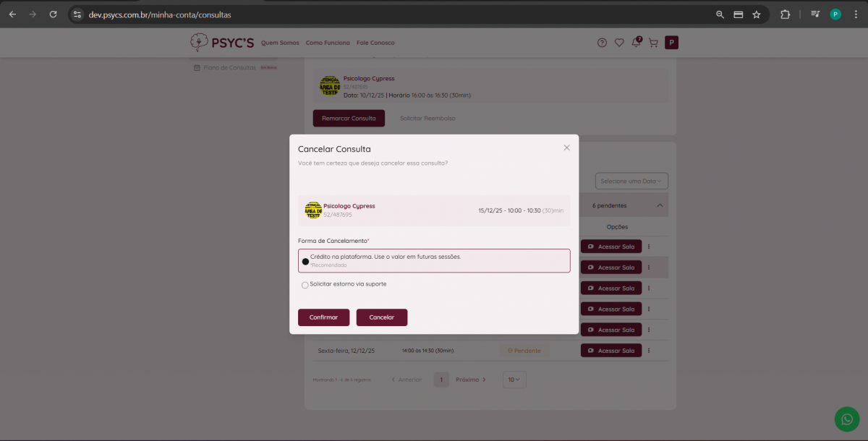Select Crédito na plataforma radio option
Image resolution: width=868 pixels, height=441 pixels.
(x=305, y=261)
